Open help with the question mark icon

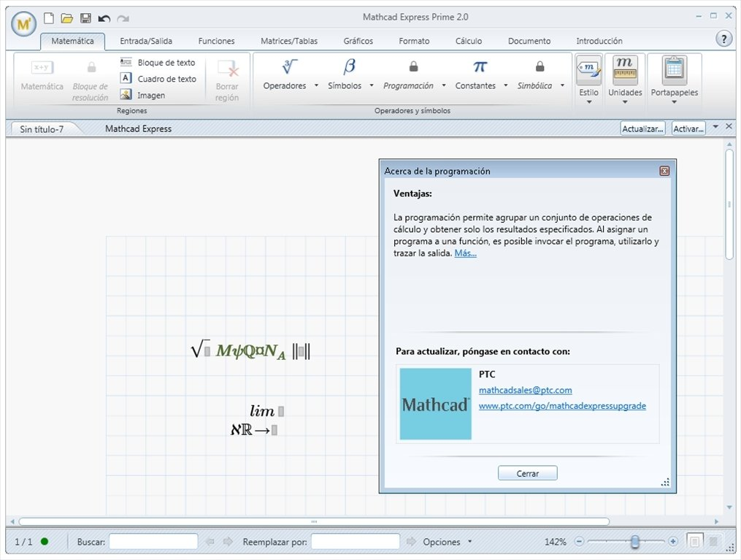[723, 39]
